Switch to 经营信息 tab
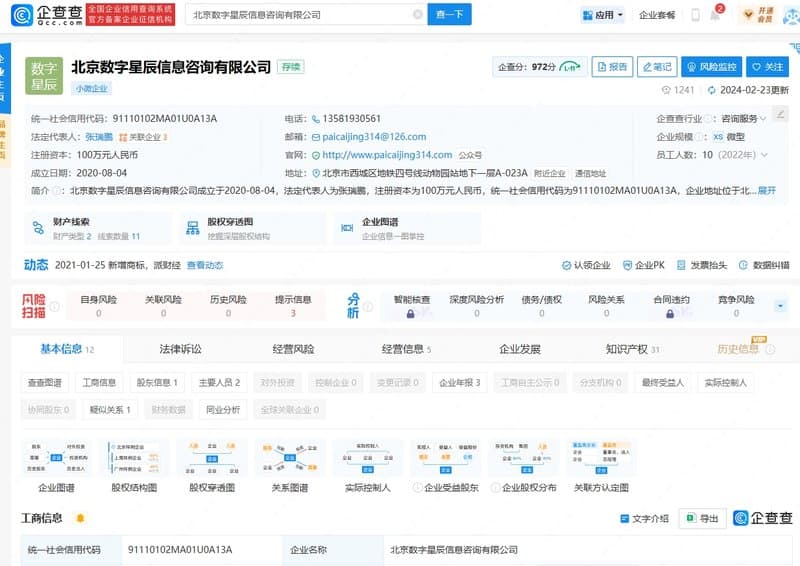 click(406, 349)
